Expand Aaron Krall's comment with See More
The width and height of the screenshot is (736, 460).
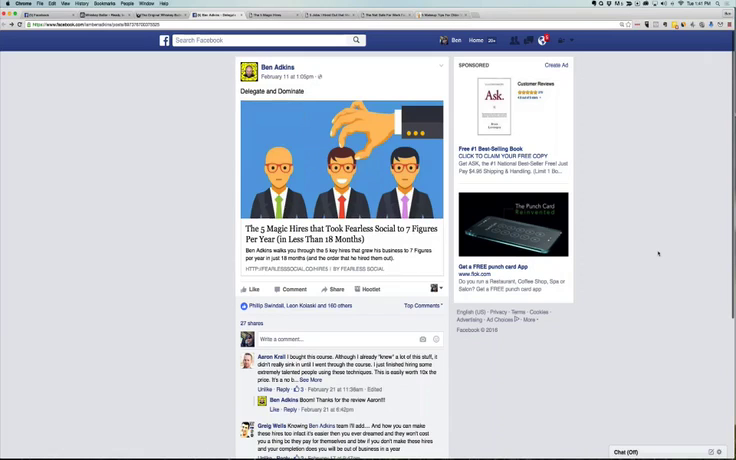[311, 380]
